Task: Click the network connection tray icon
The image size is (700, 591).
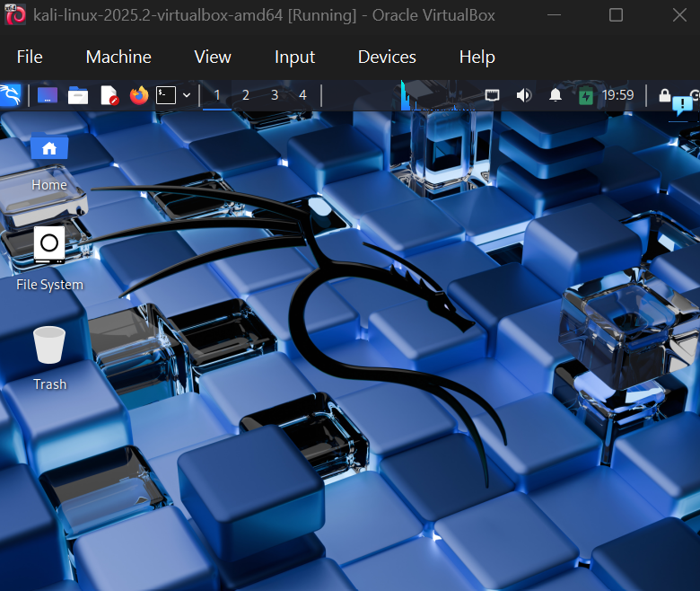Action: click(x=492, y=95)
